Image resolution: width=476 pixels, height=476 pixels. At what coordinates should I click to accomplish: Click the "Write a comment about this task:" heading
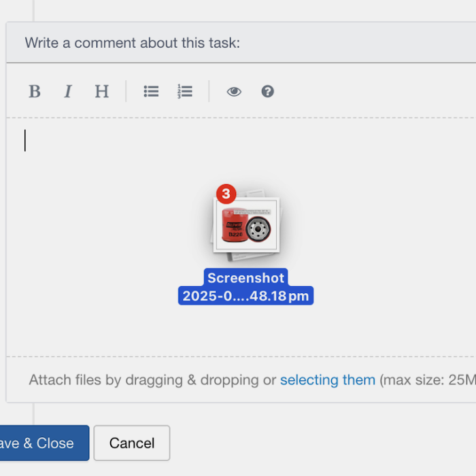(133, 43)
